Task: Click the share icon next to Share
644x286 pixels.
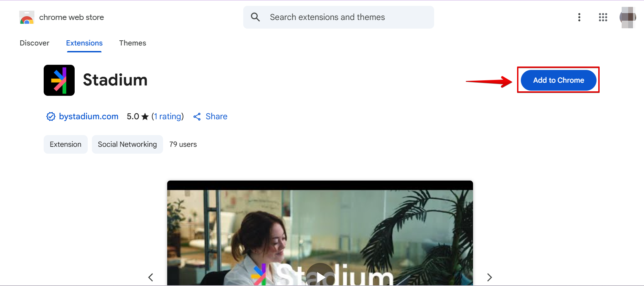Action: click(197, 117)
